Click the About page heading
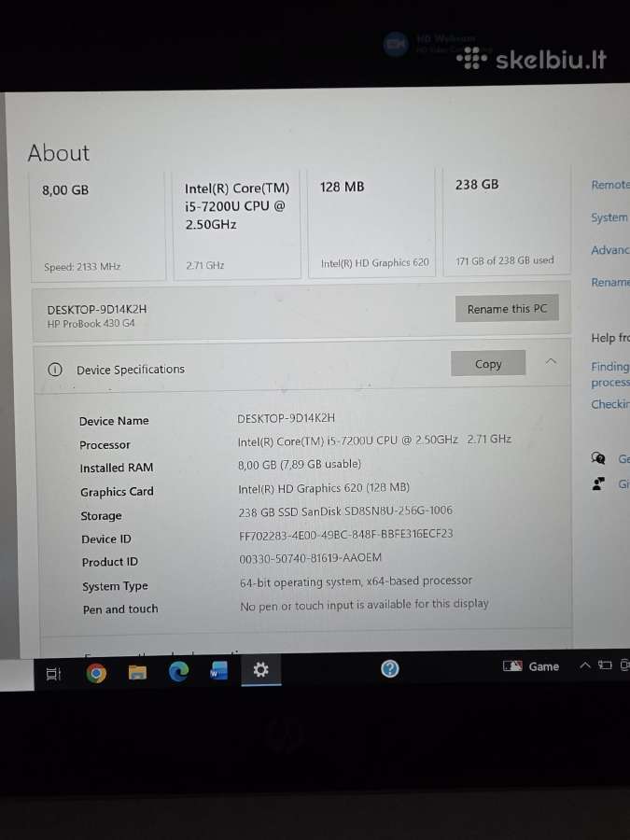Screen dimensions: 630x840 [59, 153]
